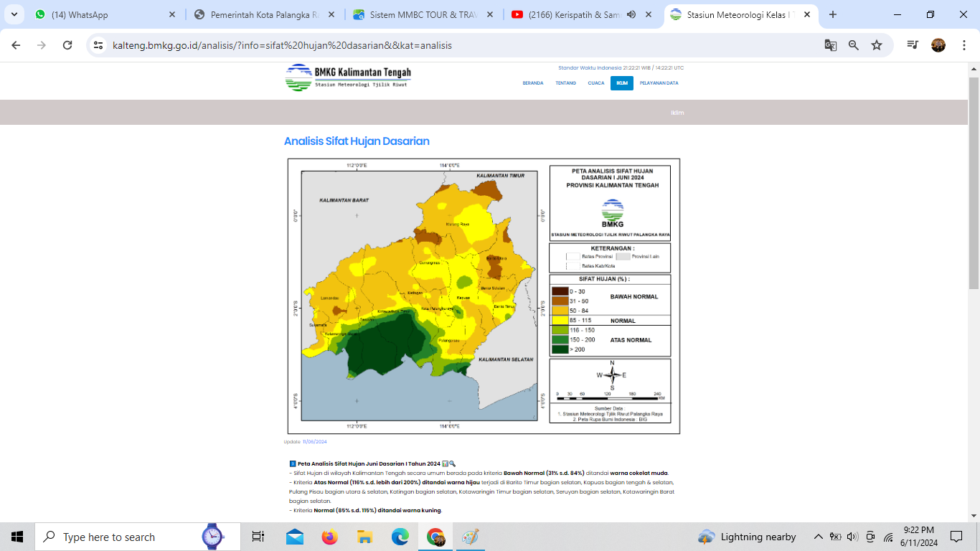The height and width of the screenshot is (551, 980).
Task: Click the > 200 dark green swatch
Action: 560,349
